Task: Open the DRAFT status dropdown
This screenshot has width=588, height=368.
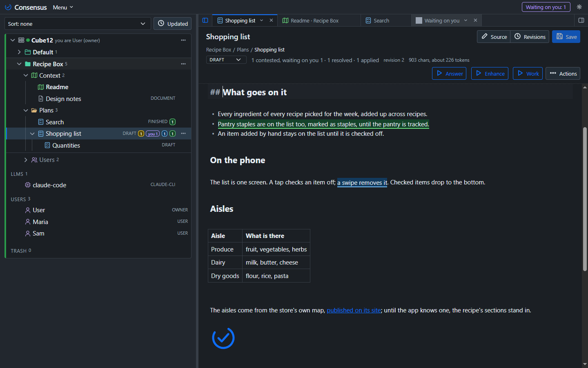Action: 226,60
